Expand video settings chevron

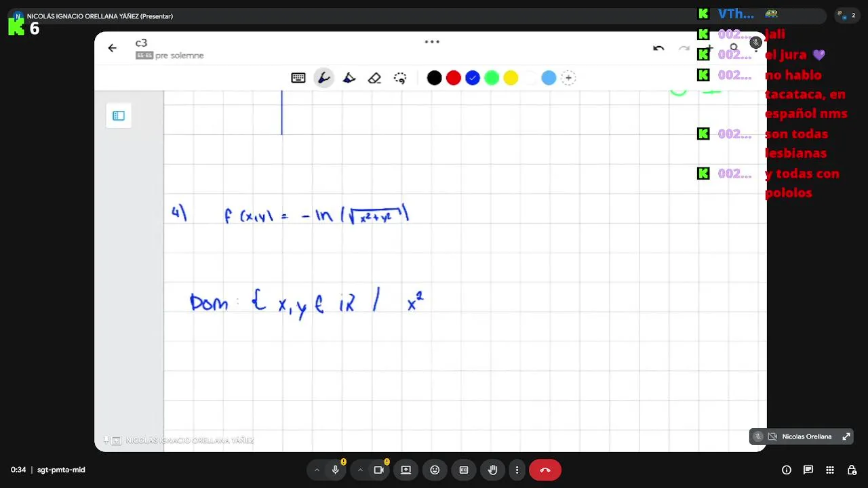pos(360,470)
